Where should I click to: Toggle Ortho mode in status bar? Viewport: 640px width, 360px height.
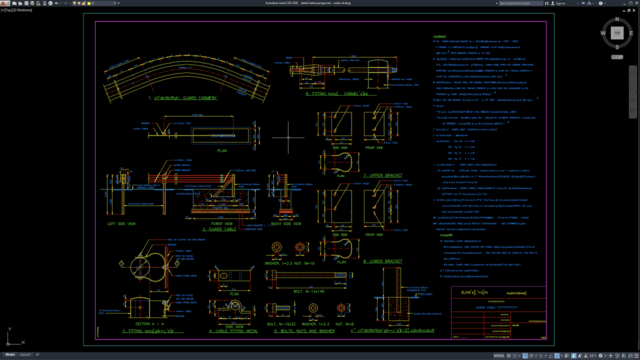525,356
